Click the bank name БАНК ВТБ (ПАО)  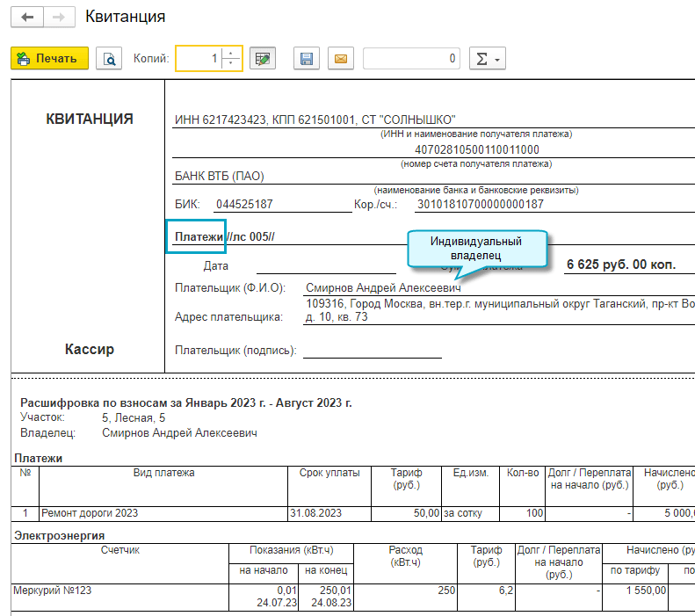[220, 177]
